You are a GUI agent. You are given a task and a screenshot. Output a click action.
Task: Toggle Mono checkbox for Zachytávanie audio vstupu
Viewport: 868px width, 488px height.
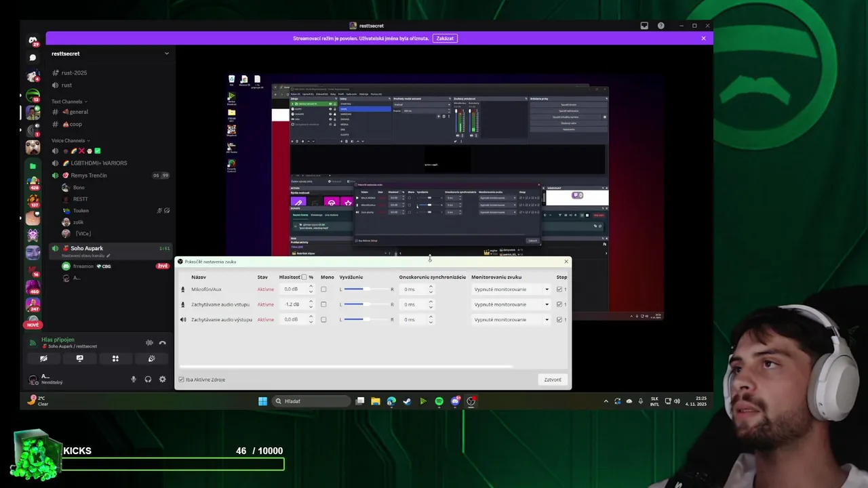(323, 304)
